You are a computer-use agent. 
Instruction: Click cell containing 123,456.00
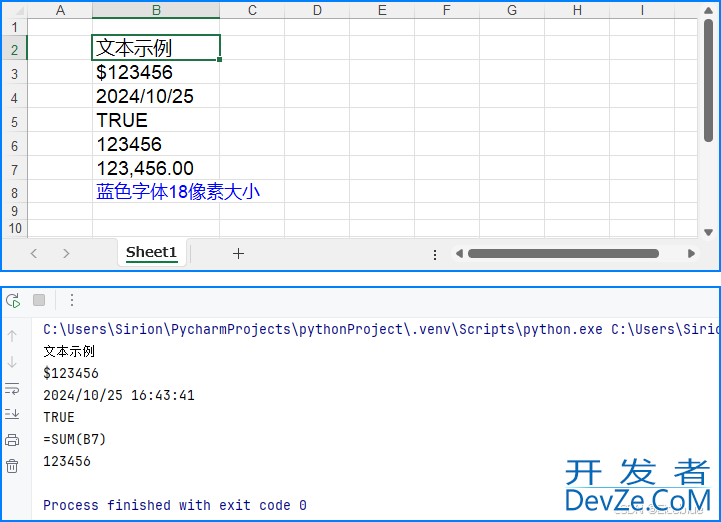156,168
